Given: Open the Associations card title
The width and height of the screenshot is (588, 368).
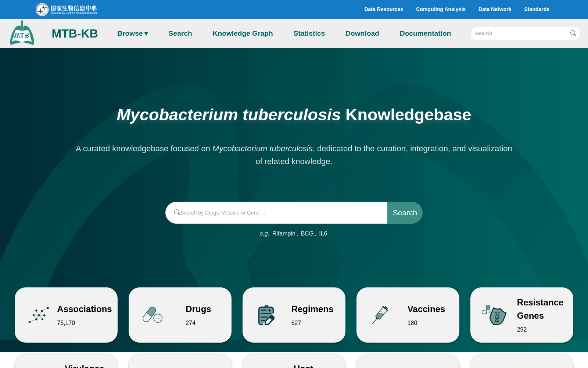Looking at the screenshot, I should (x=85, y=309).
